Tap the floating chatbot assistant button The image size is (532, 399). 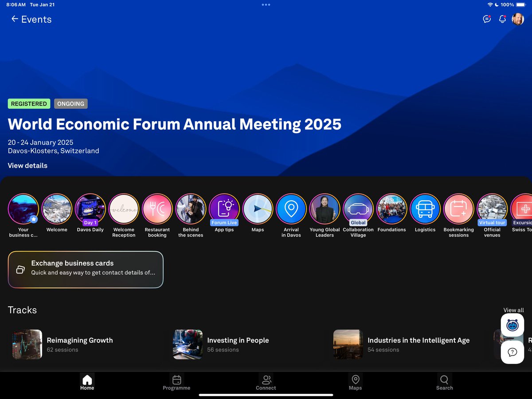pos(512,325)
